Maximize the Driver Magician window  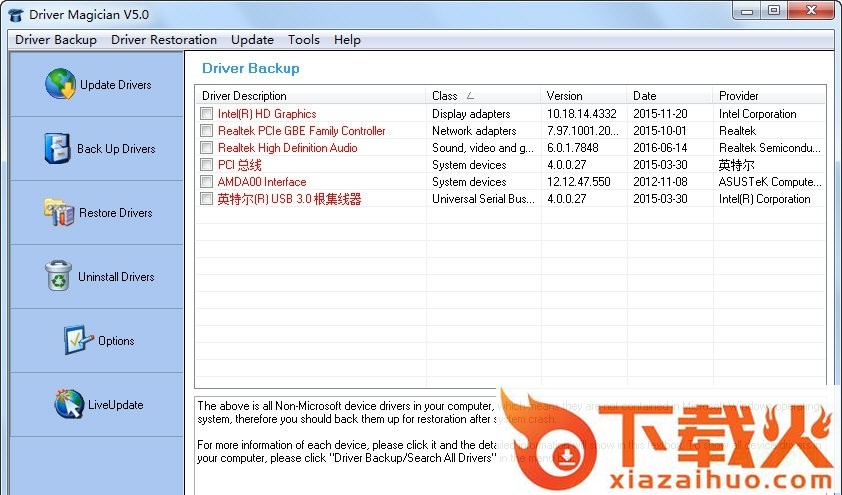coord(774,11)
